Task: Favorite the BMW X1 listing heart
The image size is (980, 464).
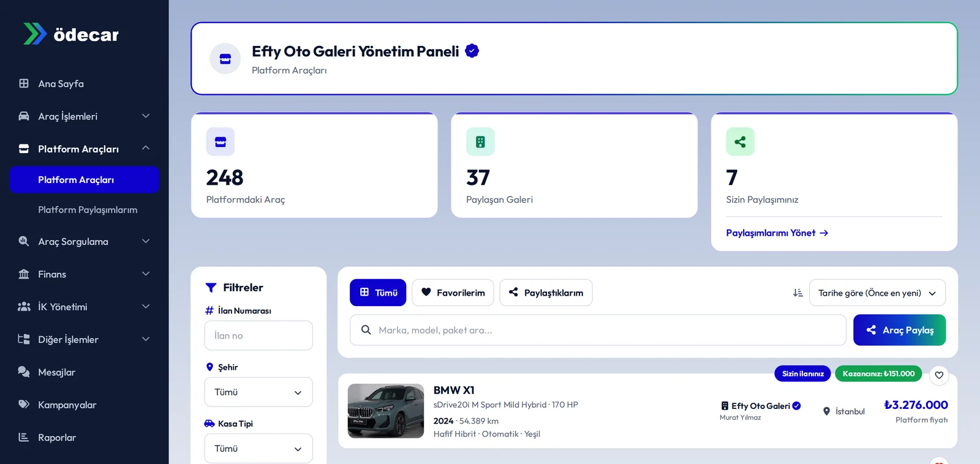Action: tap(939, 375)
